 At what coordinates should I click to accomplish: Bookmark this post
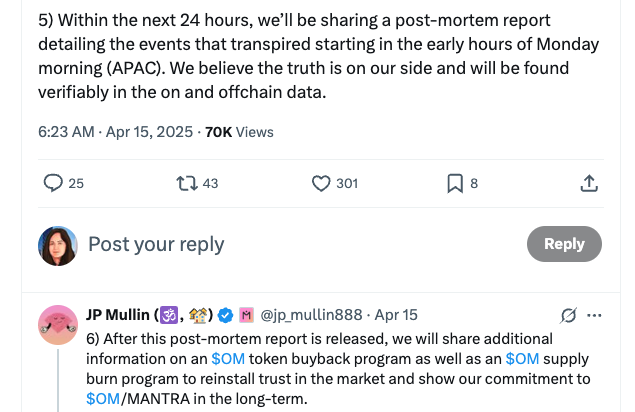(x=454, y=183)
